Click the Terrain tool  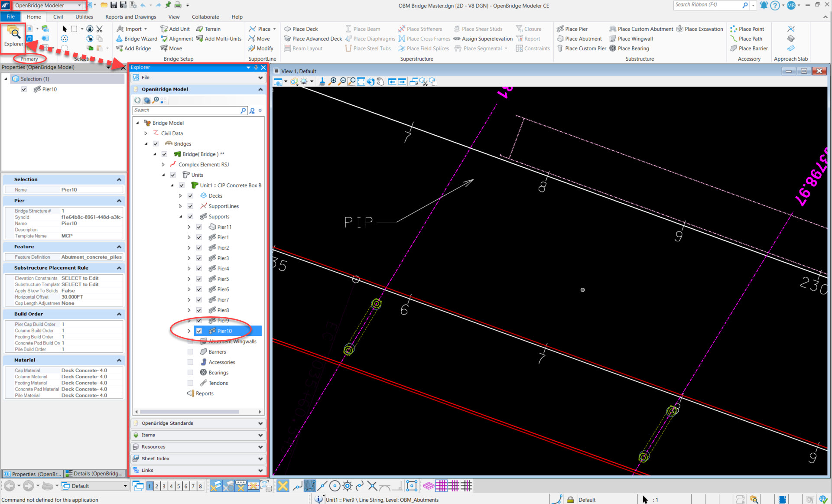point(208,29)
